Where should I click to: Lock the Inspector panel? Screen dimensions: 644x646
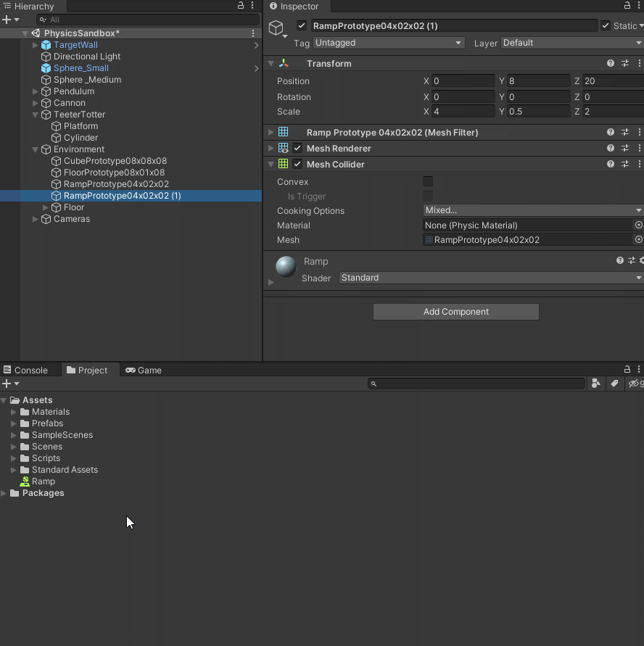[627, 6]
